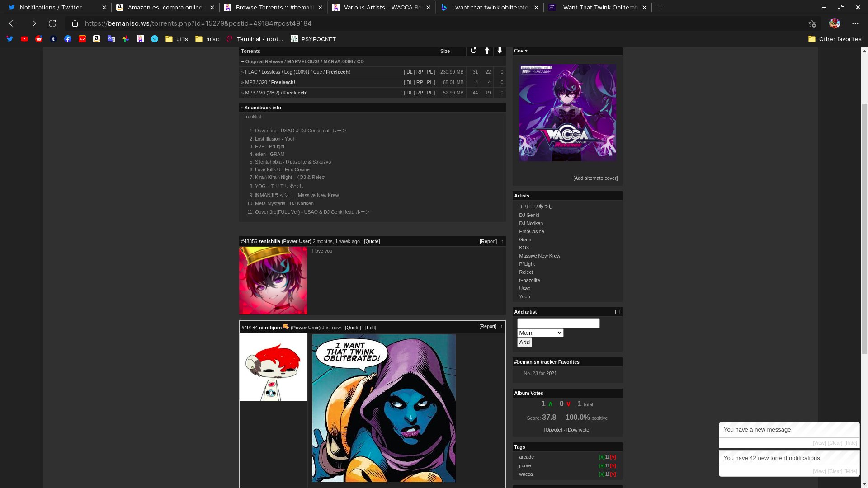868x488 pixels.
Task: Click the leechers down-arrow column icon
Action: 500,51
